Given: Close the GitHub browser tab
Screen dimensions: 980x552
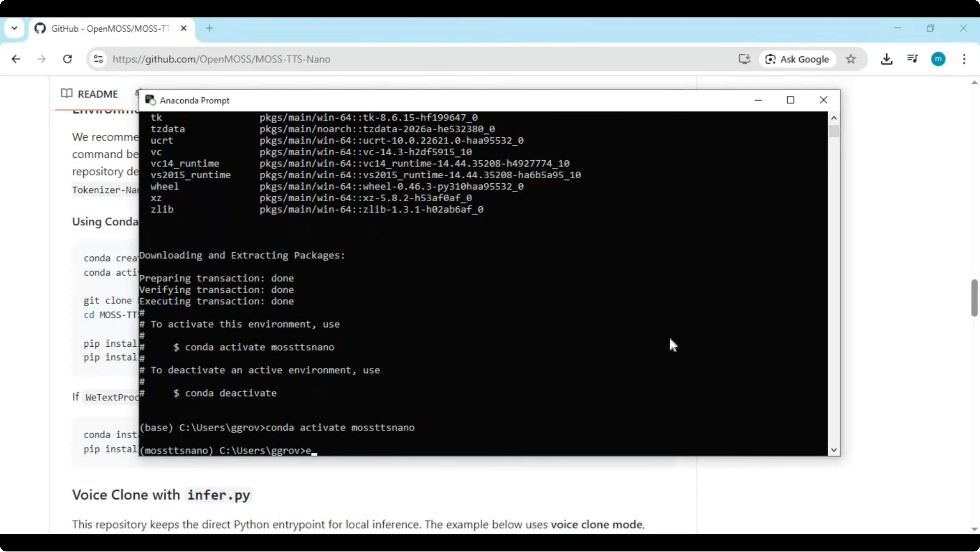Looking at the screenshot, I should [183, 28].
